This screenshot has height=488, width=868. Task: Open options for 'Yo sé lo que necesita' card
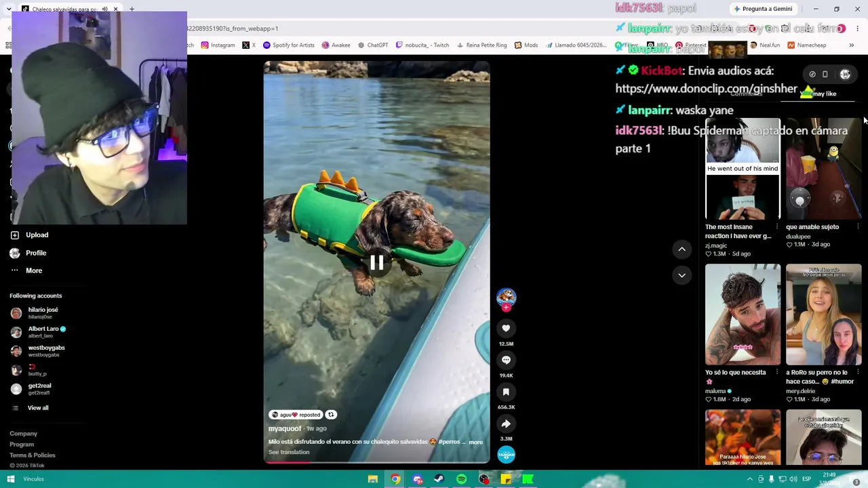(777, 372)
